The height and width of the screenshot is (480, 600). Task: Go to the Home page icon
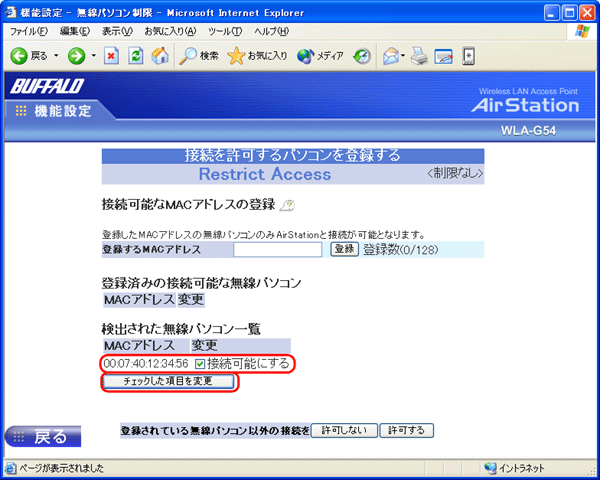159,56
